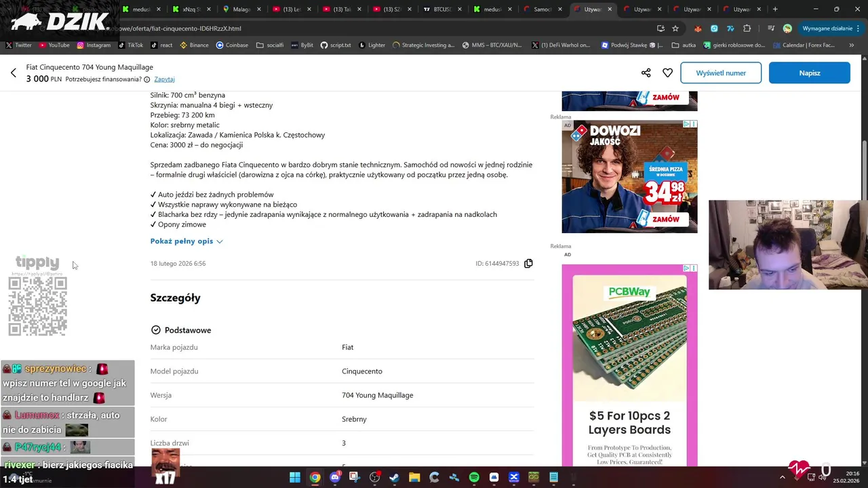The width and height of the screenshot is (868, 488).
Task: Open the Coinbase bookmark
Action: [x=232, y=45]
